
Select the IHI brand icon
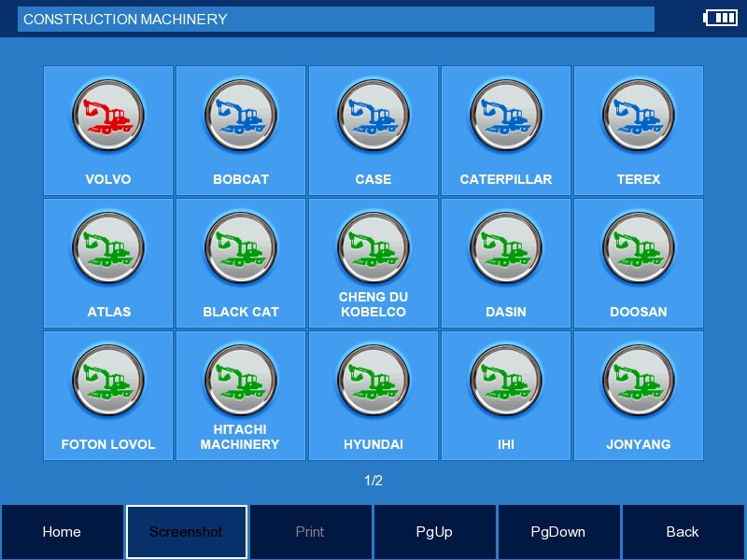pos(506,380)
